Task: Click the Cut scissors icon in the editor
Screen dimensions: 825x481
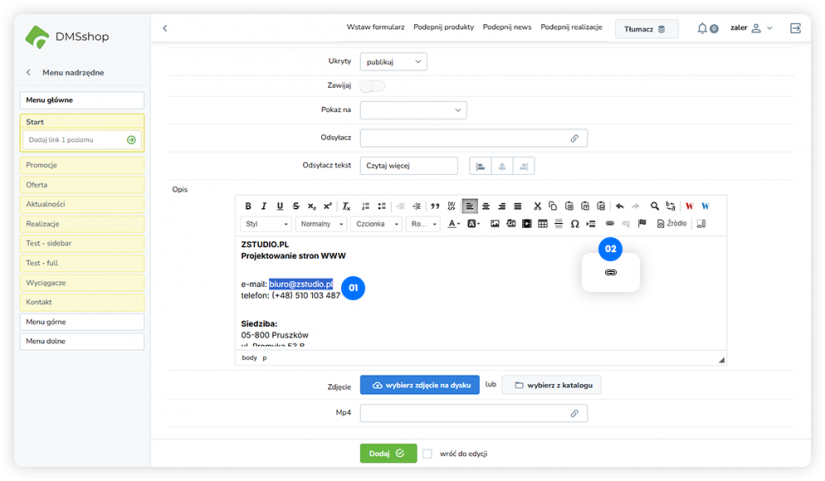Action: [537, 206]
